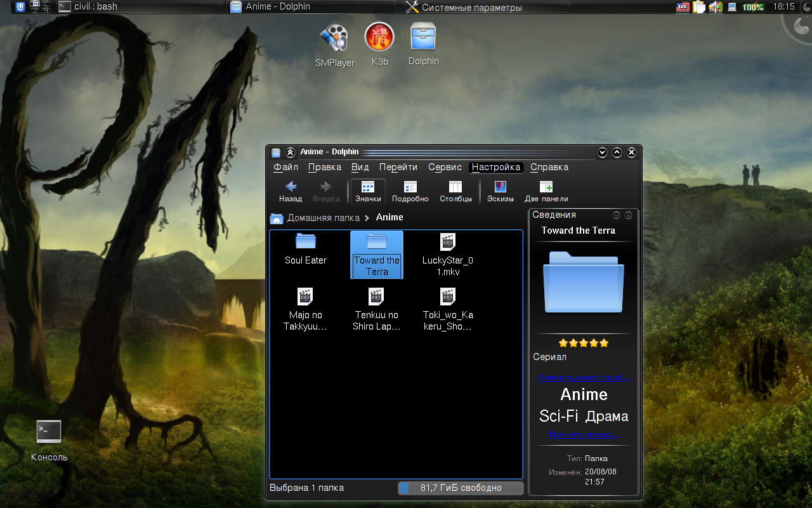Open the Перейти menu
Viewport: 812px width, 508px height.
(x=398, y=167)
